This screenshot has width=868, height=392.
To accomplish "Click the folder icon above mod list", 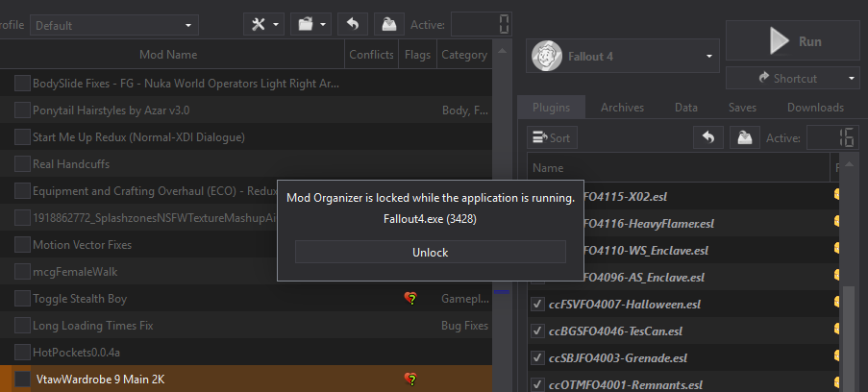I will pyautogui.click(x=311, y=25).
